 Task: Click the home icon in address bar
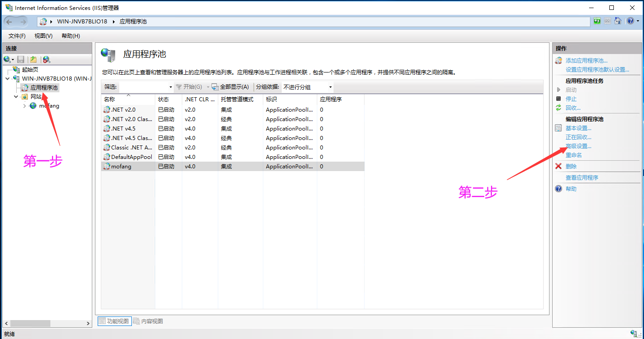(618, 21)
